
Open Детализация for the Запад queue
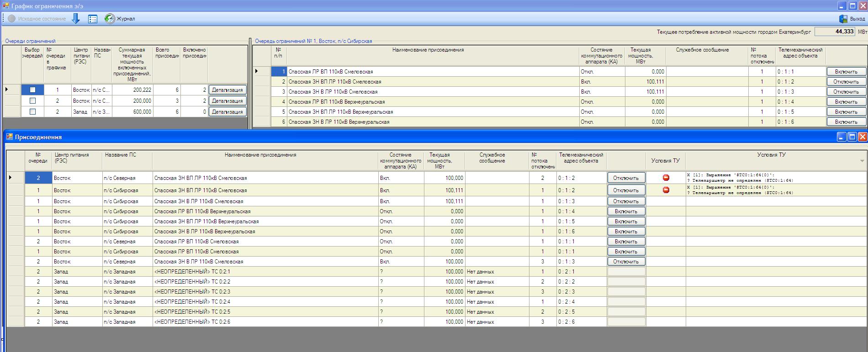pyautogui.click(x=227, y=112)
